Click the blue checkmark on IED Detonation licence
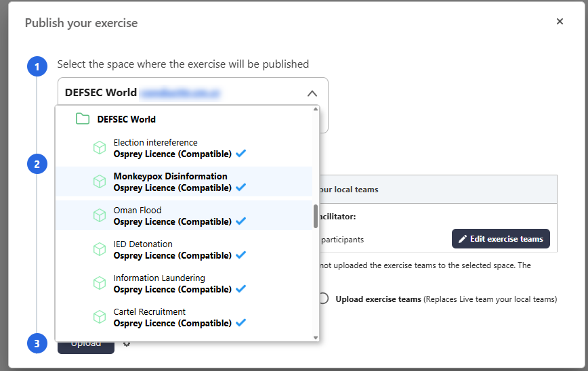This screenshot has width=588, height=371. pos(240,255)
